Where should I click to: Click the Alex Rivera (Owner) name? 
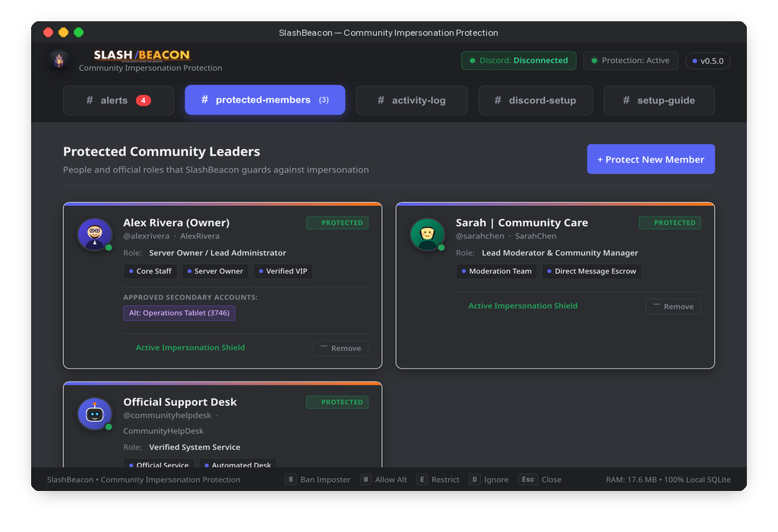(x=176, y=223)
